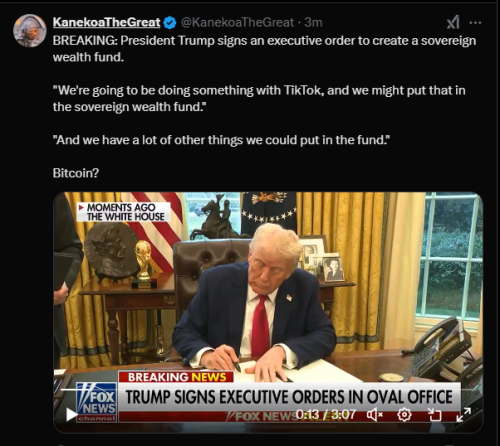Image resolution: width=500 pixels, height=446 pixels.
Task: Expand video to fullscreen
Action: click(464, 415)
